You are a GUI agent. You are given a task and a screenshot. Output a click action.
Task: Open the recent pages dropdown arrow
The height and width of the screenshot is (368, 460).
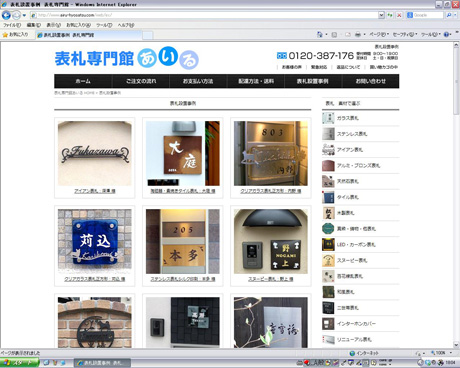[x=24, y=15]
